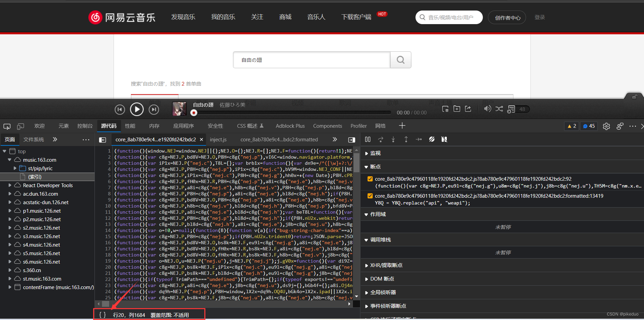This screenshot has height=320, width=644.
Task: Deactivate all breakpoints toggle
Action: tap(432, 139)
